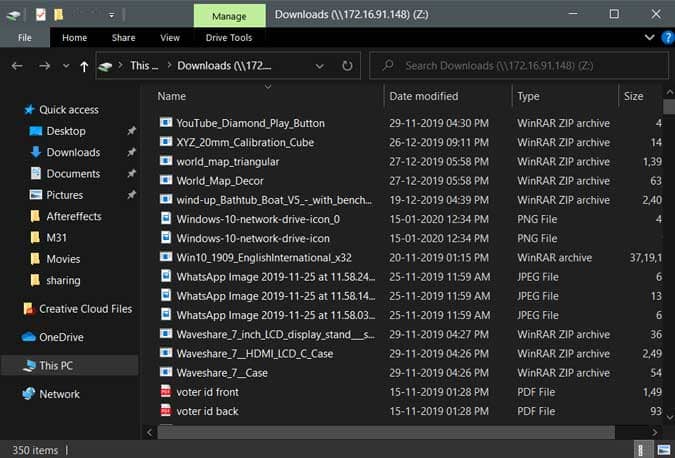Screen dimensions: 675x458
Task: Open voter id front PDF file
Action: click(207, 392)
